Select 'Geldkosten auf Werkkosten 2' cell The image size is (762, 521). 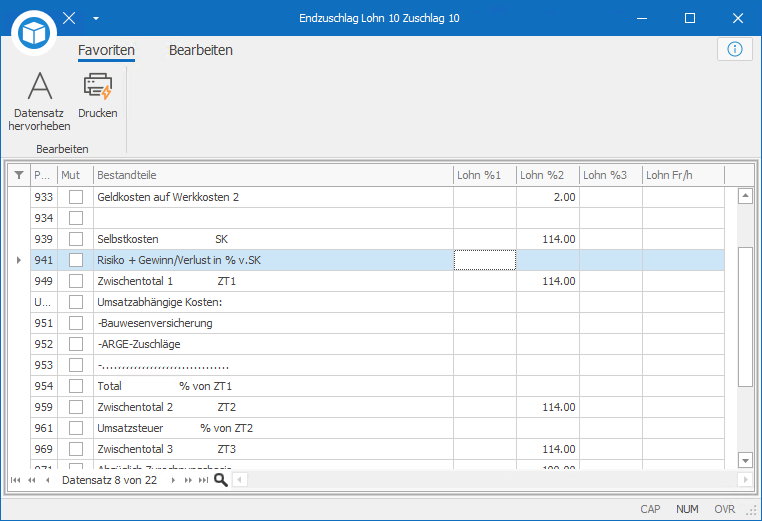[273, 197]
